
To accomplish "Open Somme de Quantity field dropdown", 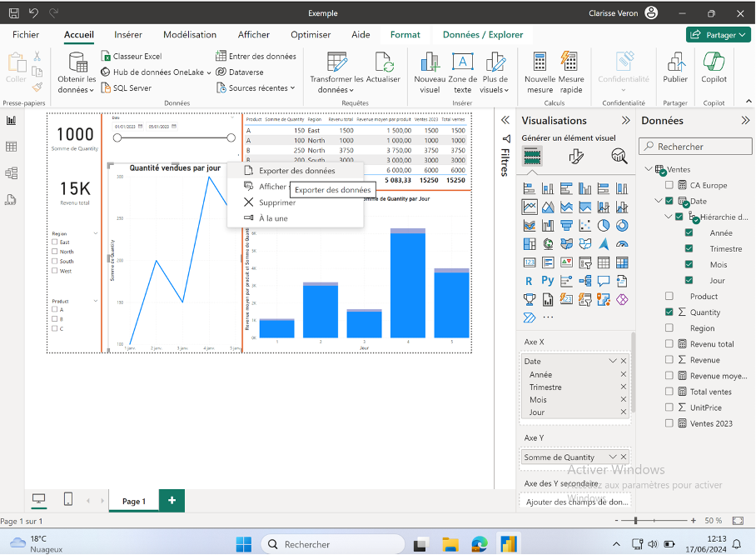I will pos(612,457).
